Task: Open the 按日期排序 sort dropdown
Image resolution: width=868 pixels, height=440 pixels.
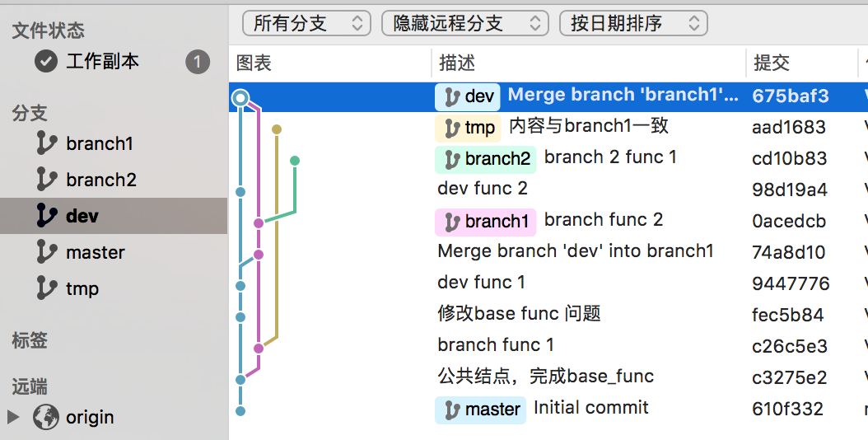Action: tap(632, 23)
